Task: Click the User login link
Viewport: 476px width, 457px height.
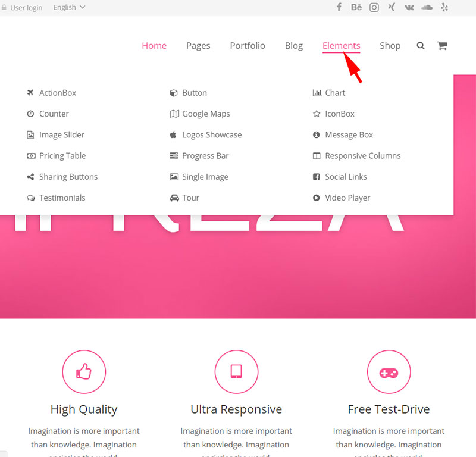Action: click(26, 8)
